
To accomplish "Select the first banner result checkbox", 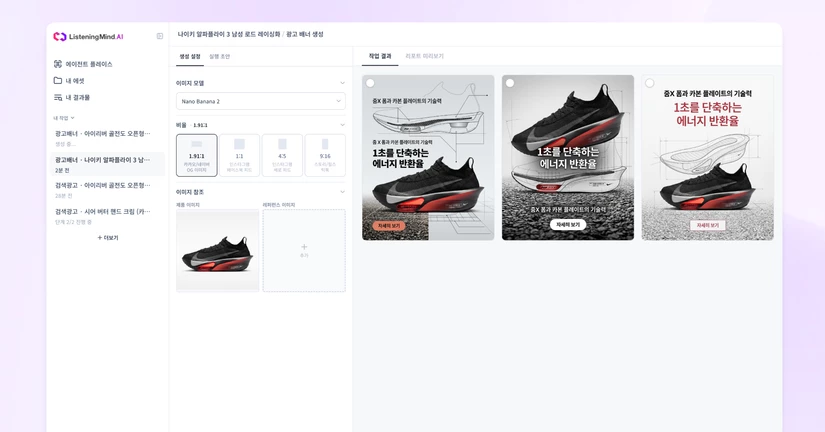I will pos(370,83).
